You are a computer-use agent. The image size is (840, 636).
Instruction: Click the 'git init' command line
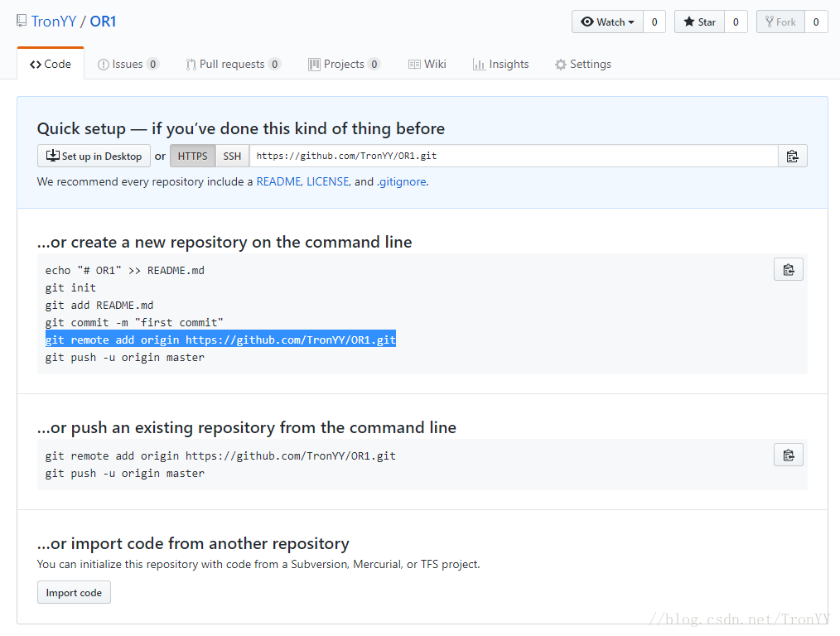[70, 288]
